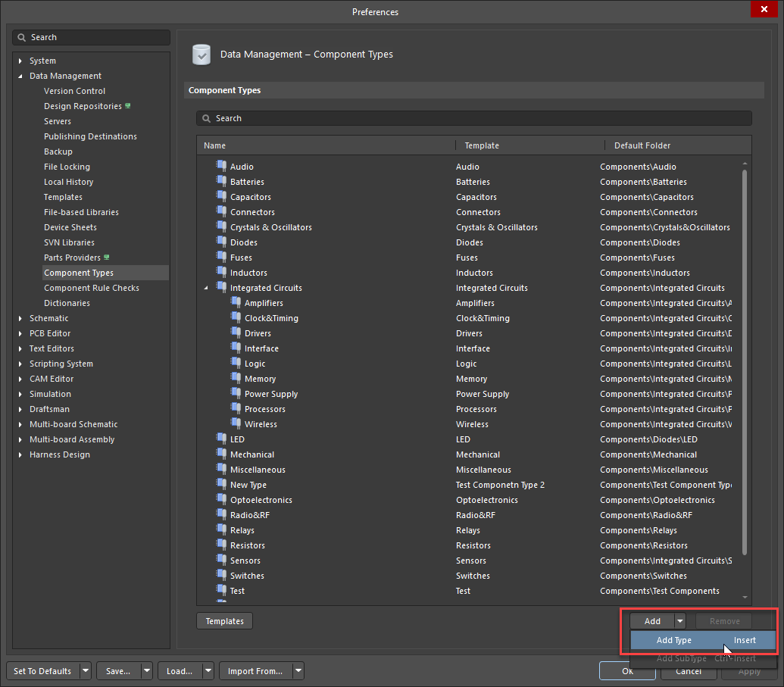Click the Relays component type icon
Image resolution: width=784 pixels, height=687 pixels.
pos(221,529)
